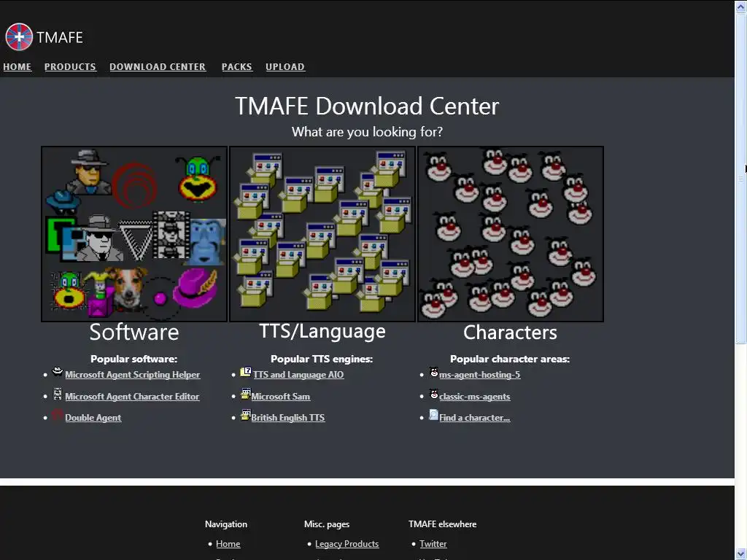The height and width of the screenshot is (560, 747).
Task: Click the What are you looking for? text
Action: [x=367, y=132]
